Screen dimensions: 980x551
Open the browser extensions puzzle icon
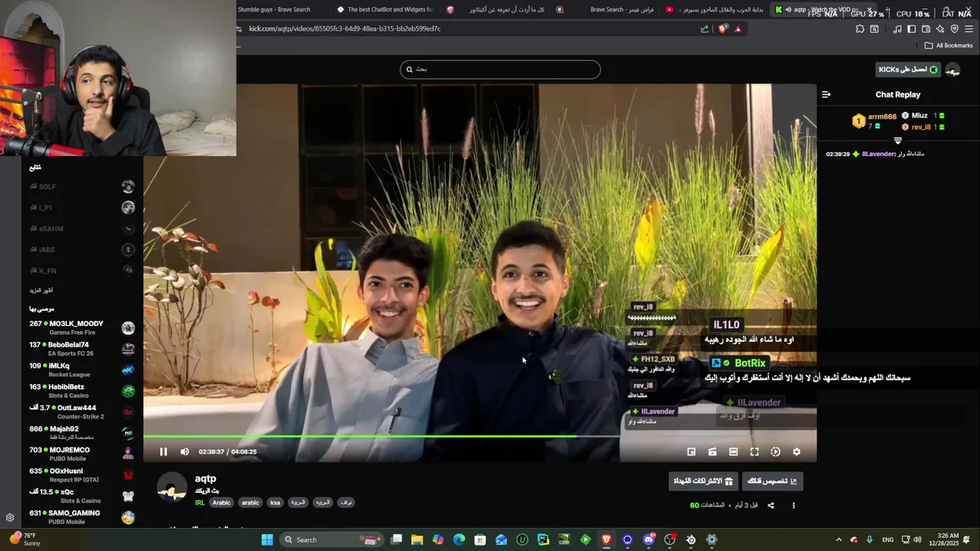pyautogui.click(x=860, y=29)
